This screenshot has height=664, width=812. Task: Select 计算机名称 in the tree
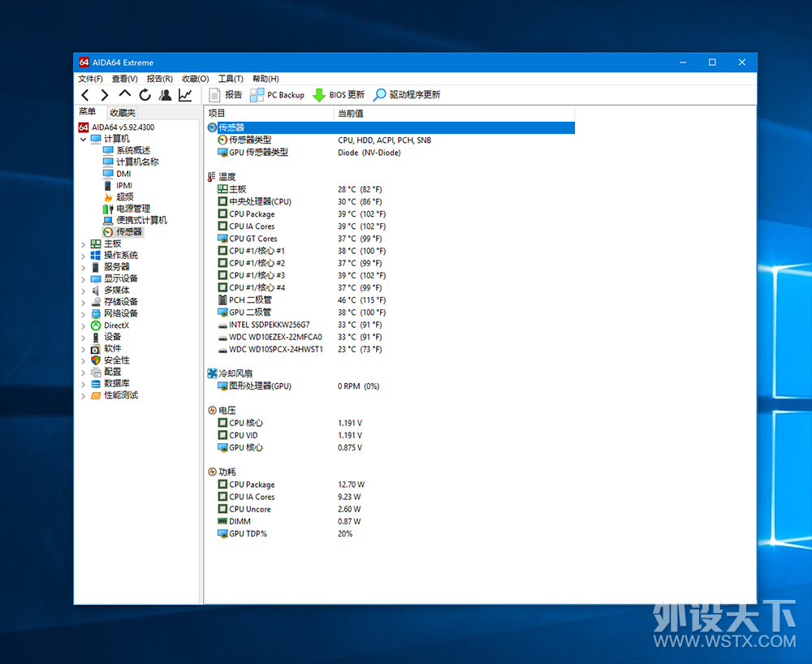(x=131, y=162)
